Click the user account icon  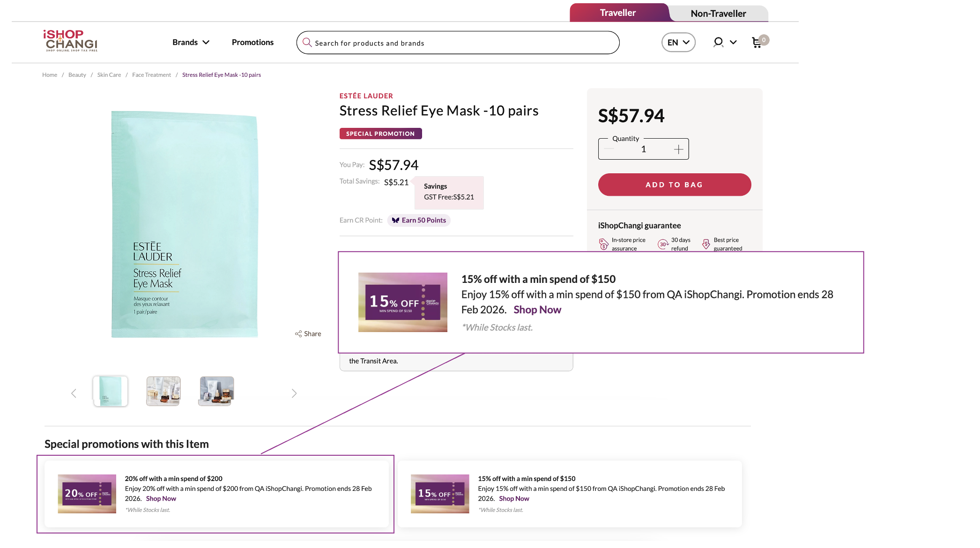pyautogui.click(x=718, y=43)
